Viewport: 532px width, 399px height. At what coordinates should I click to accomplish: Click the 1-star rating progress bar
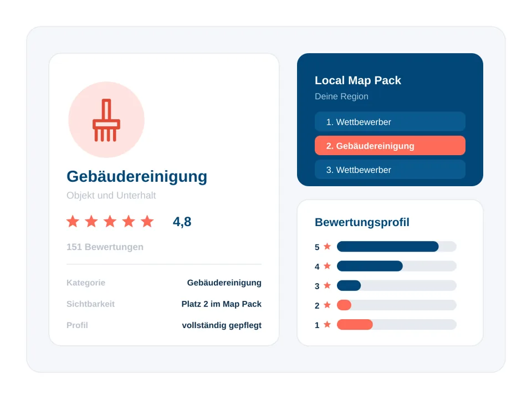(x=396, y=325)
